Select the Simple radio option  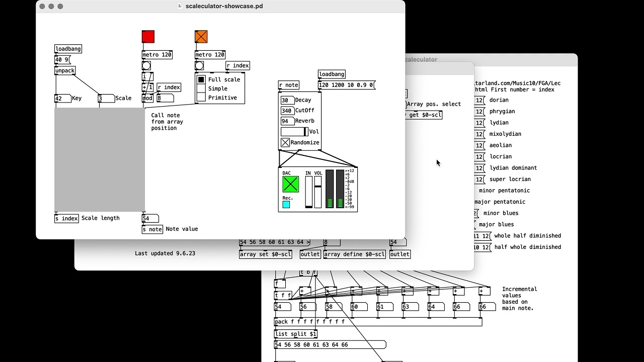201,88
